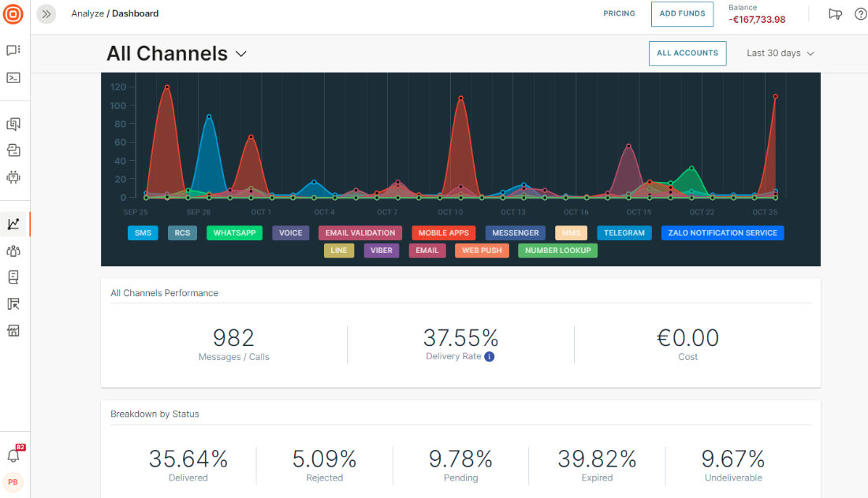Click the 39.82% Expired stat
Viewport: 868px width, 498px height.
pyautogui.click(x=597, y=459)
